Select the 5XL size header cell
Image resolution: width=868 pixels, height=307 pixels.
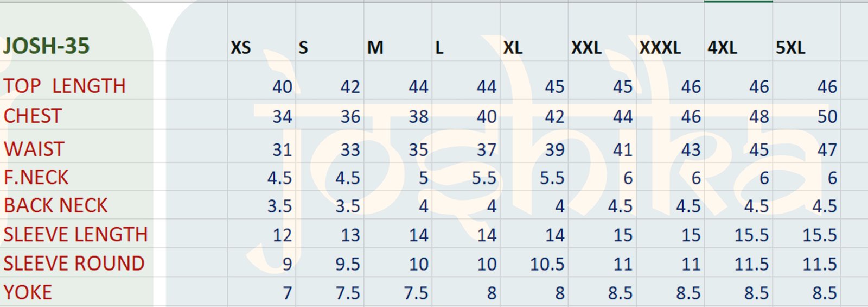(x=790, y=48)
